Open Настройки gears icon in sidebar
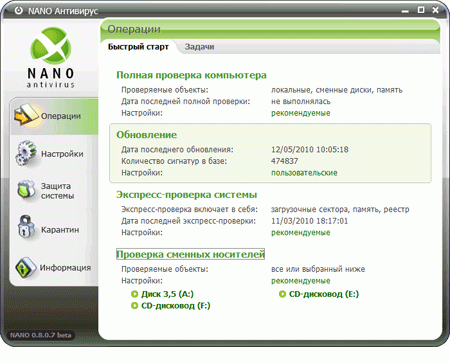The image size is (450, 363). 26,153
